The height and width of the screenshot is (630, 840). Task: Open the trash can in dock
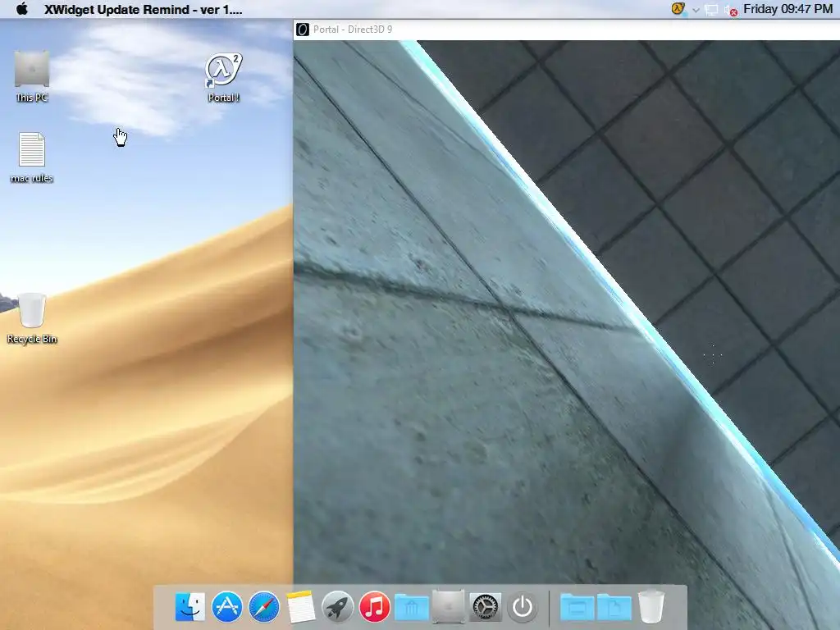(651, 606)
